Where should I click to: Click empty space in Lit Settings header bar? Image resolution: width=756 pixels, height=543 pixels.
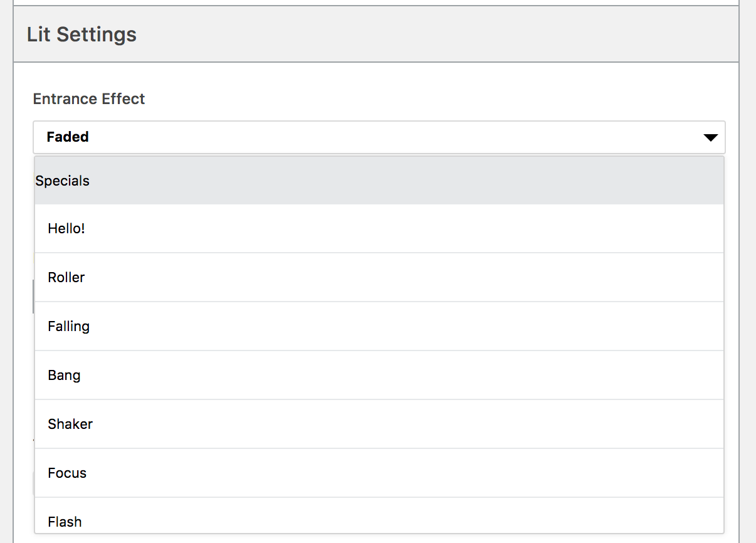click(x=438, y=34)
